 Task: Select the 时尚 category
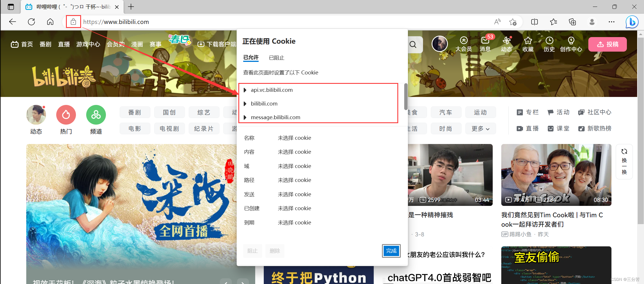446,129
